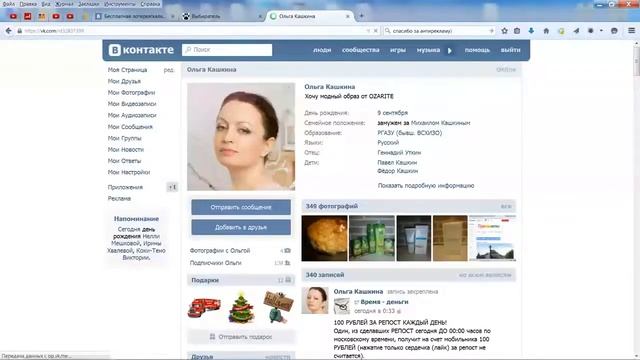Click the gift icon in Подарки header
This screenshot has height=360, width=640.
(288, 280)
